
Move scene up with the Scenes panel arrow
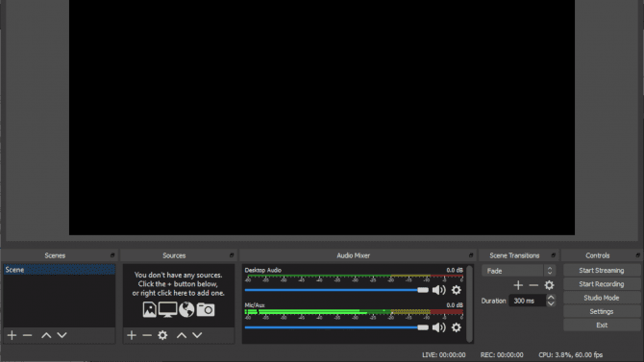pos(46,335)
